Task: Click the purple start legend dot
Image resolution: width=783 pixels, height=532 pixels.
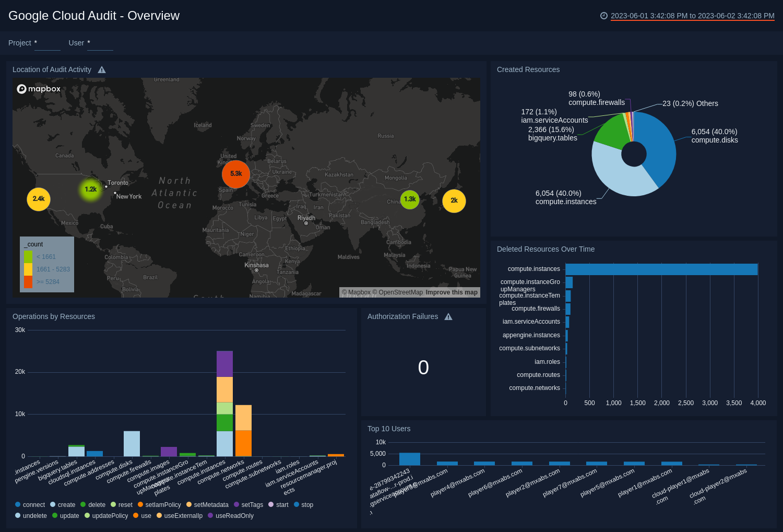Action: [x=271, y=505]
